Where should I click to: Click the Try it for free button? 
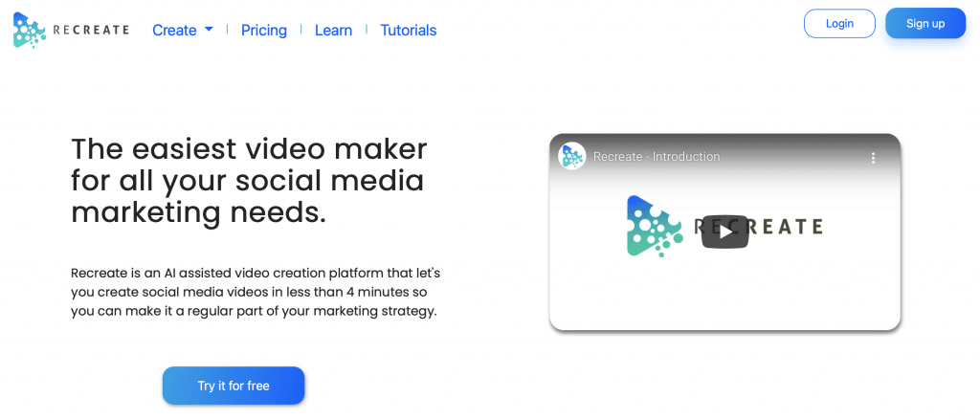coord(234,386)
